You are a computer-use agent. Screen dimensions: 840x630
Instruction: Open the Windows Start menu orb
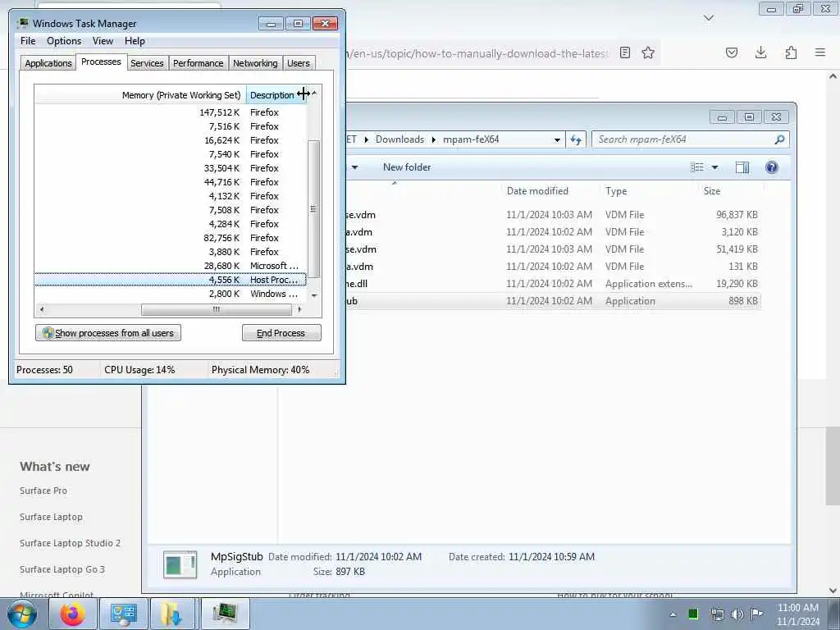tap(22, 614)
